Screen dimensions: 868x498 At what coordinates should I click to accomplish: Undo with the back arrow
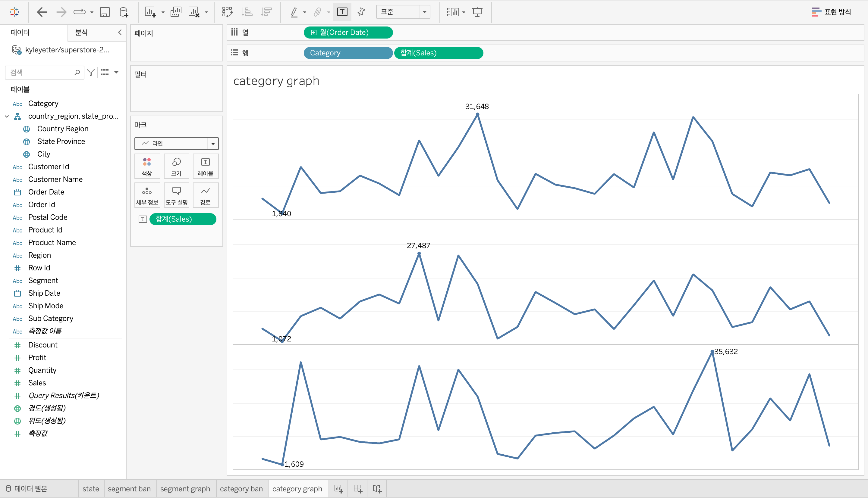(42, 12)
